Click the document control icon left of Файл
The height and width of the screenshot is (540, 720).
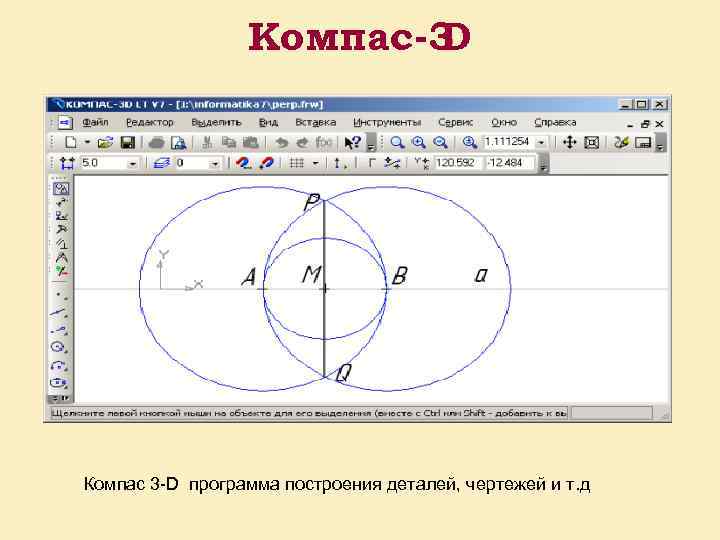click(x=65, y=123)
